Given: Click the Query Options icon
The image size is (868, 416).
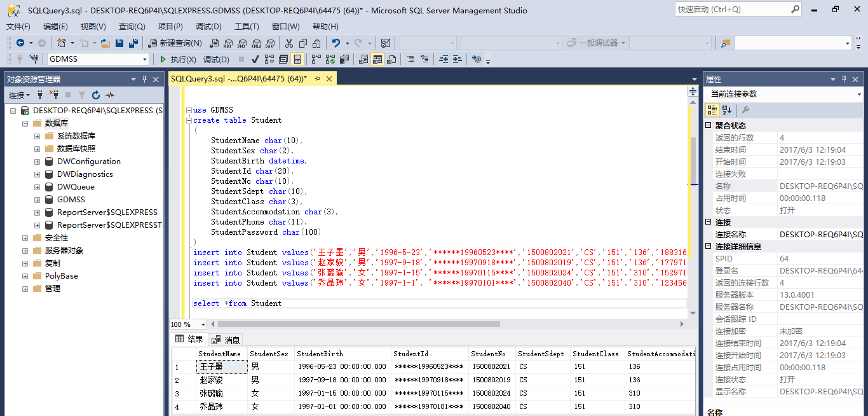Looking at the screenshot, I should pos(283,59).
